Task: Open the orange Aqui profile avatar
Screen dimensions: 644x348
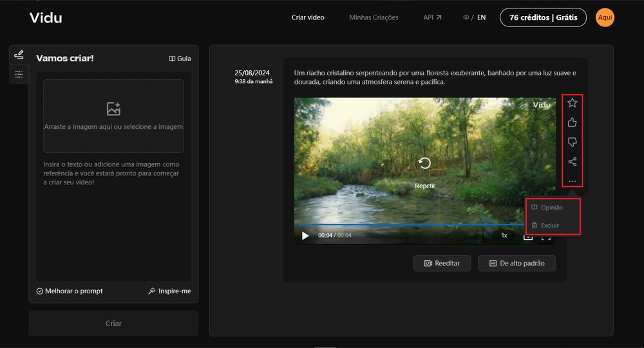Action: (x=605, y=17)
